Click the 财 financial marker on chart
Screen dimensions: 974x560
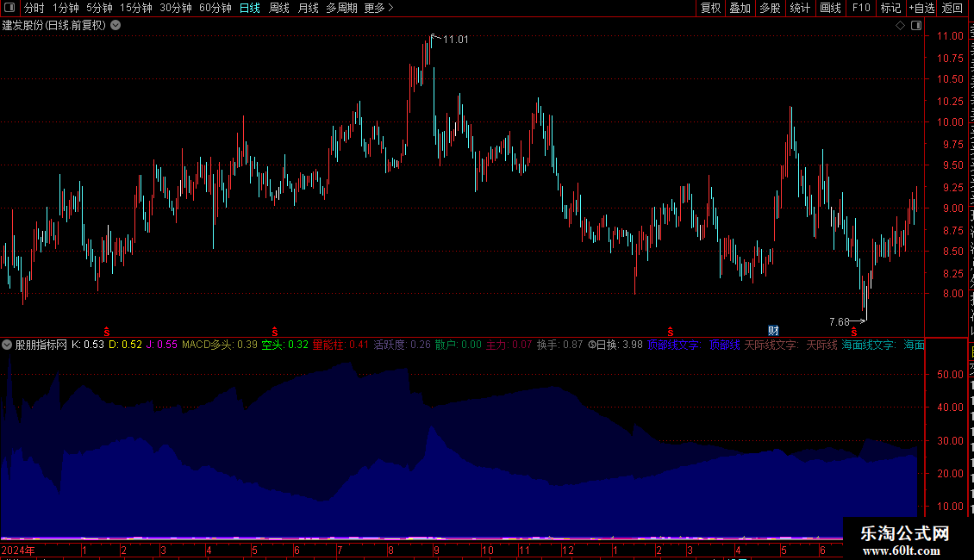pyautogui.click(x=773, y=331)
